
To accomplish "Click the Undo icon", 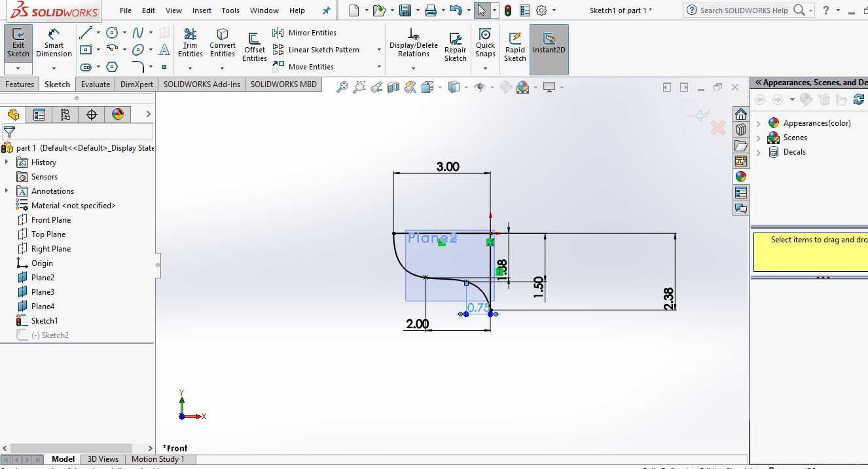I will point(456,10).
